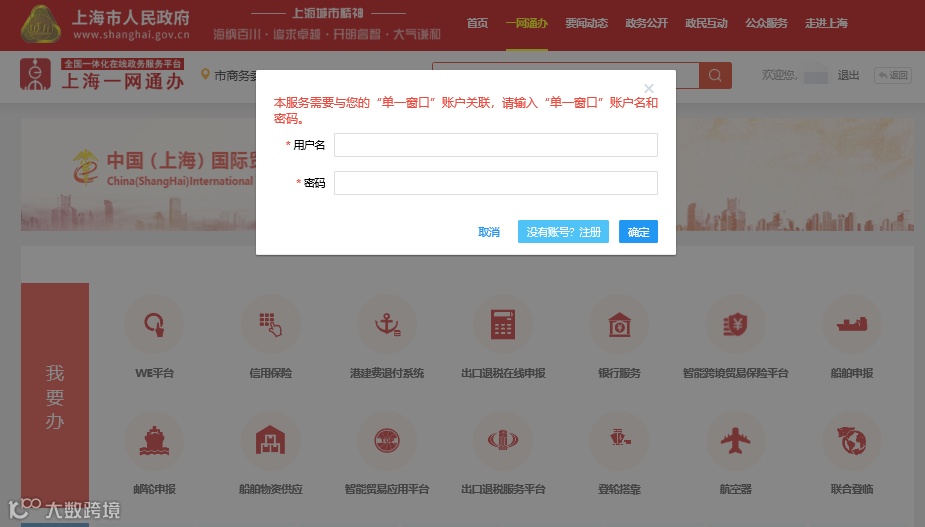
Task: Click the search magnifier button
Action: (x=715, y=76)
